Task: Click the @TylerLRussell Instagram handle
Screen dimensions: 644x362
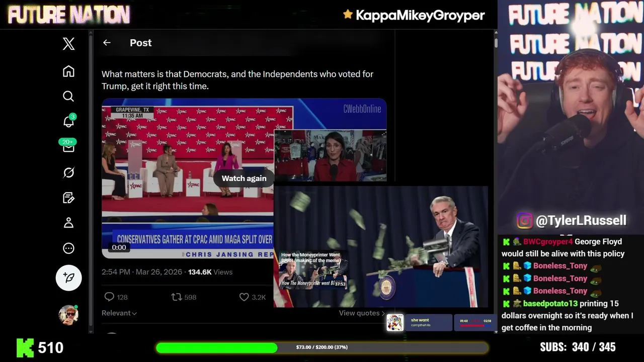Action: pyautogui.click(x=581, y=220)
